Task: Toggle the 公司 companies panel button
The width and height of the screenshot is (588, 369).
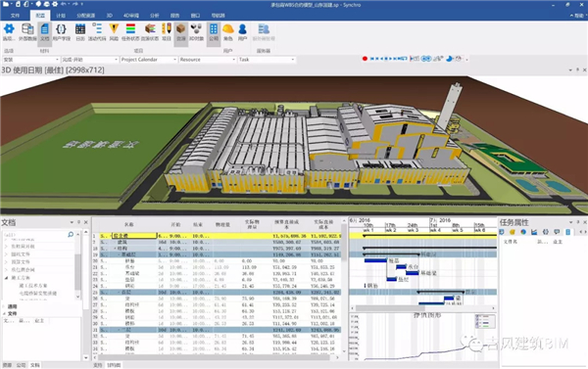Action: (x=214, y=32)
